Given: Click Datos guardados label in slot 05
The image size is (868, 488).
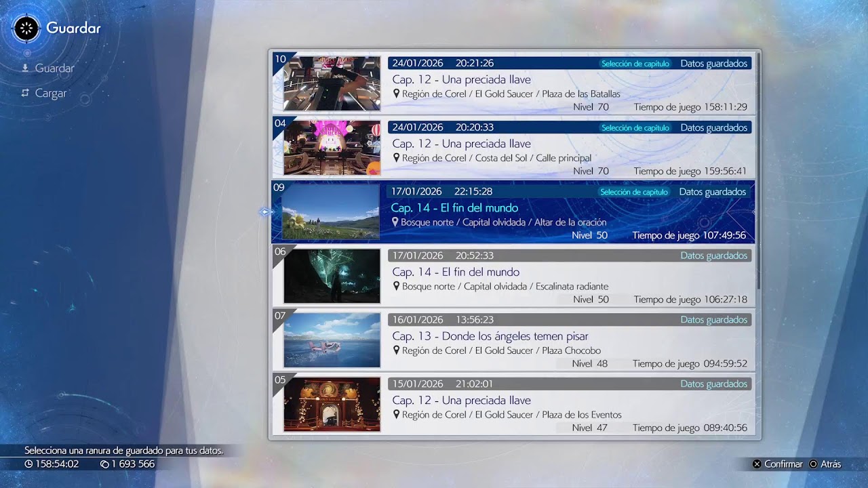Looking at the screenshot, I should pyautogui.click(x=714, y=384).
